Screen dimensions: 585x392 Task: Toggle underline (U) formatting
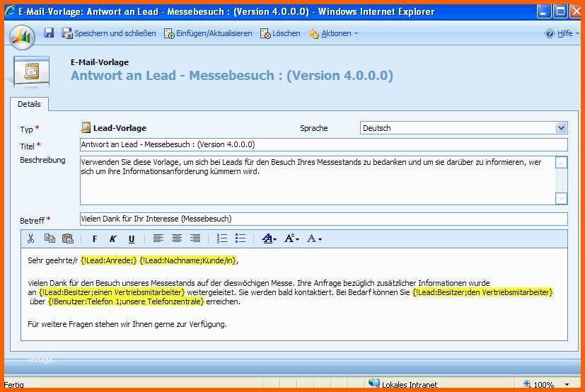(131, 239)
